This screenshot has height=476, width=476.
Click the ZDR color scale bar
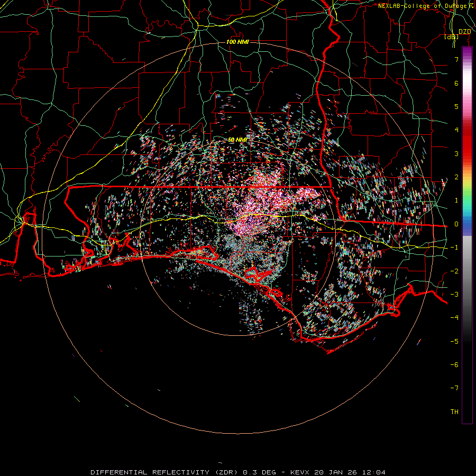click(x=467, y=235)
